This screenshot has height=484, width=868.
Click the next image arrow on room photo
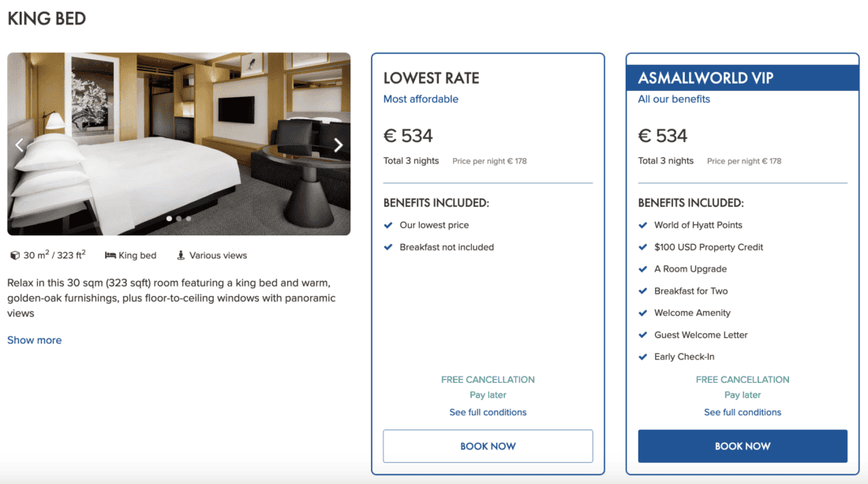click(339, 145)
